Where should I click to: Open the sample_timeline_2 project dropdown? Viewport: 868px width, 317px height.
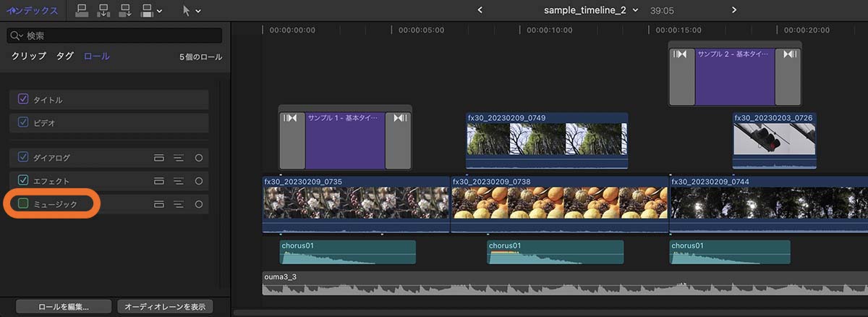tap(591, 10)
